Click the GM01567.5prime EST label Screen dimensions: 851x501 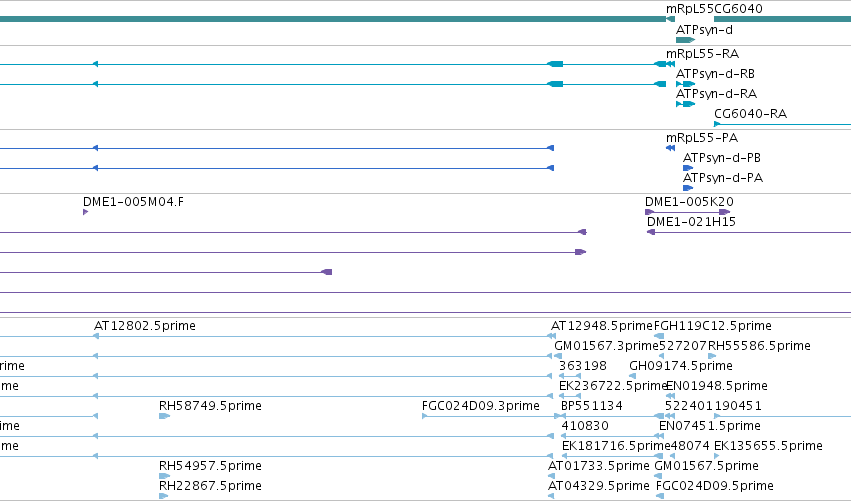(x=706, y=466)
